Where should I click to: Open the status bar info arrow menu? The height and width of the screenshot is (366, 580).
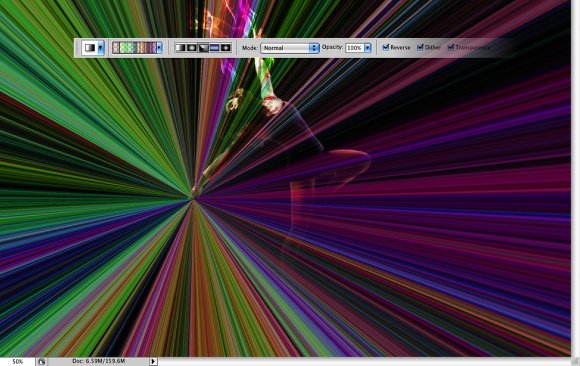tap(153, 362)
